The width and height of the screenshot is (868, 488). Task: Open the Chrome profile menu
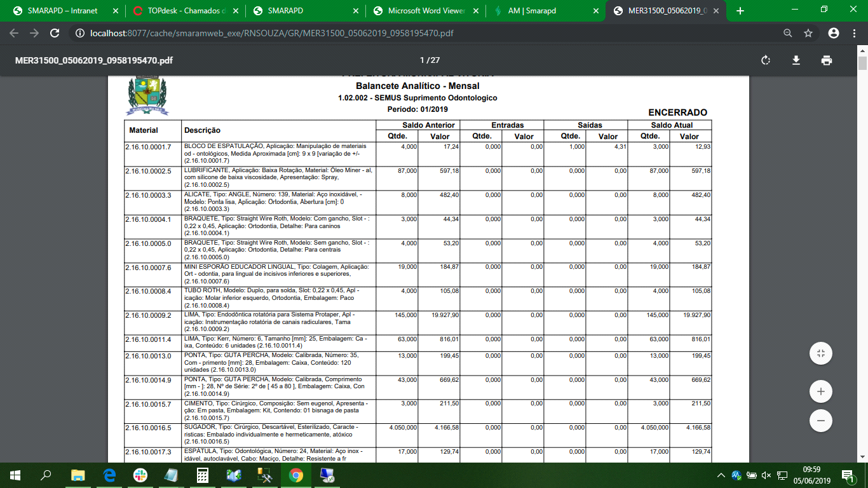(834, 33)
